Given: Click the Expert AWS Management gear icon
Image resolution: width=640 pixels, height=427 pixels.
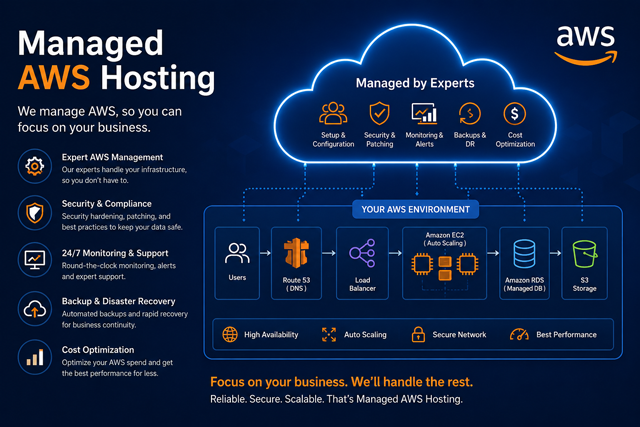Looking at the screenshot, I should click(35, 166).
